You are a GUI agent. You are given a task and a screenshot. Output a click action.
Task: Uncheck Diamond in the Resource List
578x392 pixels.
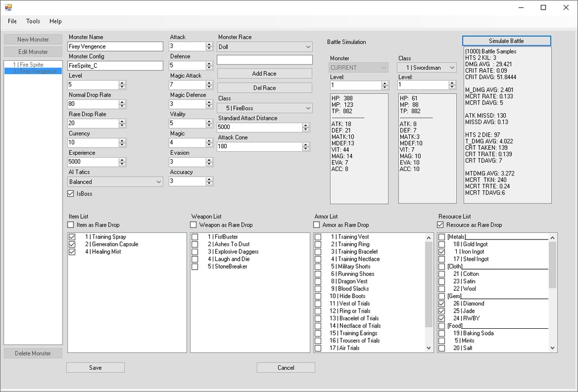tap(442, 303)
